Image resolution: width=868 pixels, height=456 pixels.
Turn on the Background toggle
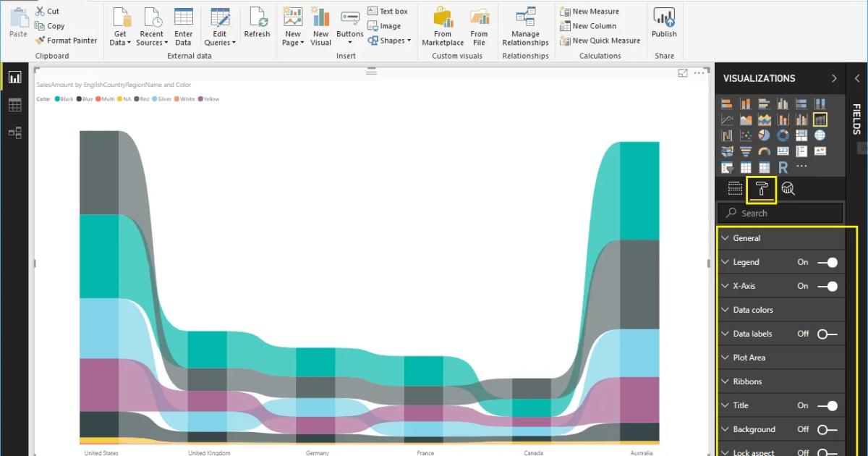point(827,429)
